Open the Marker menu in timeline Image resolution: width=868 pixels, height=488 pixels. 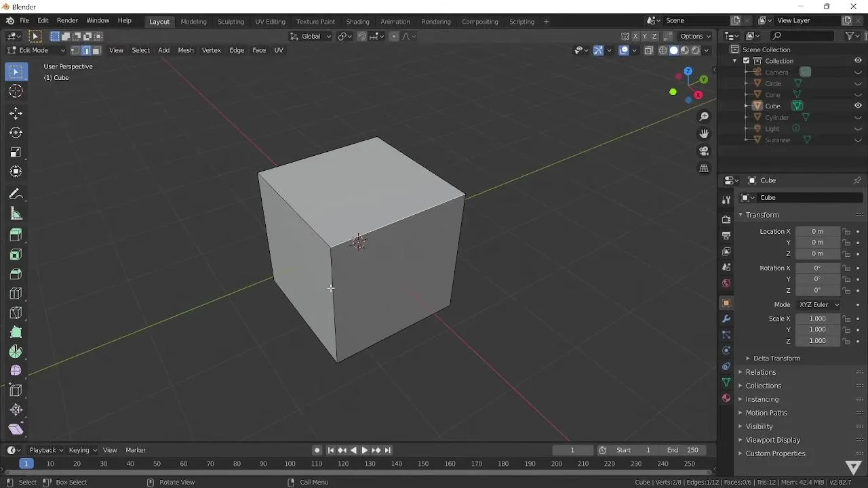[136, 450]
